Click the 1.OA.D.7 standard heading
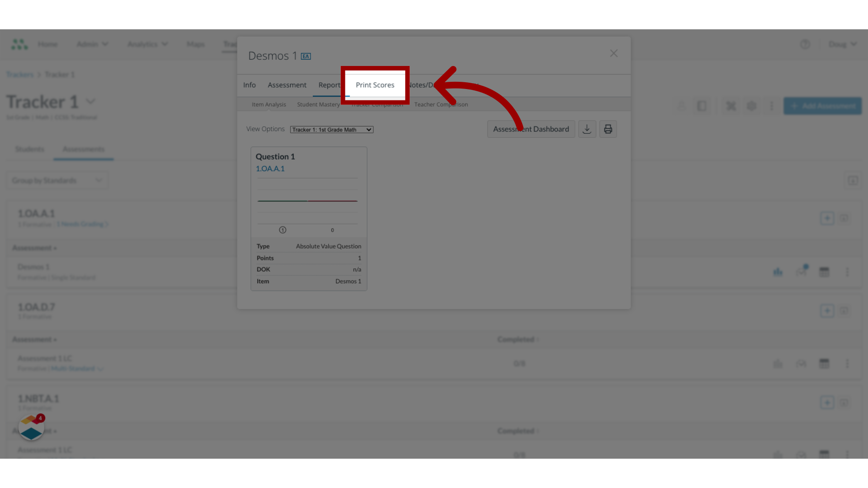The width and height of the screenshot is (868, 488). [x=36, y=307]
